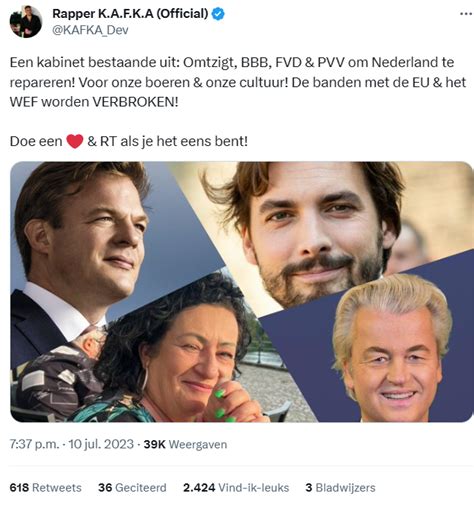Screen dimensions: 474x505
Task: Click the red heart emoji in tweet
Action: coord(75,141)
